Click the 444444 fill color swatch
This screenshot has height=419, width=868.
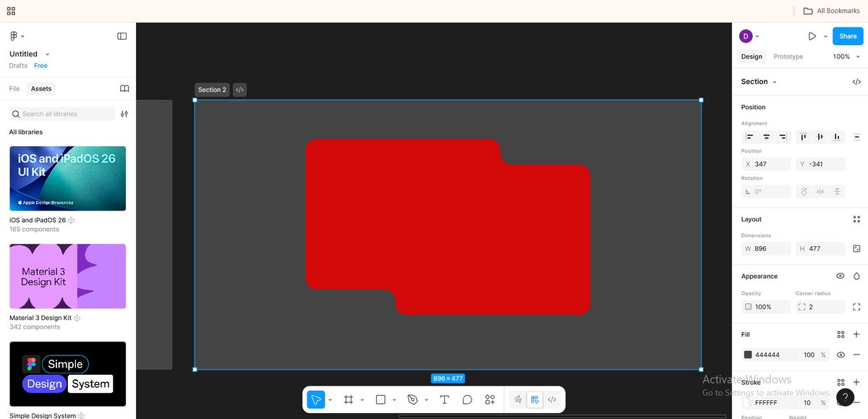748,355
